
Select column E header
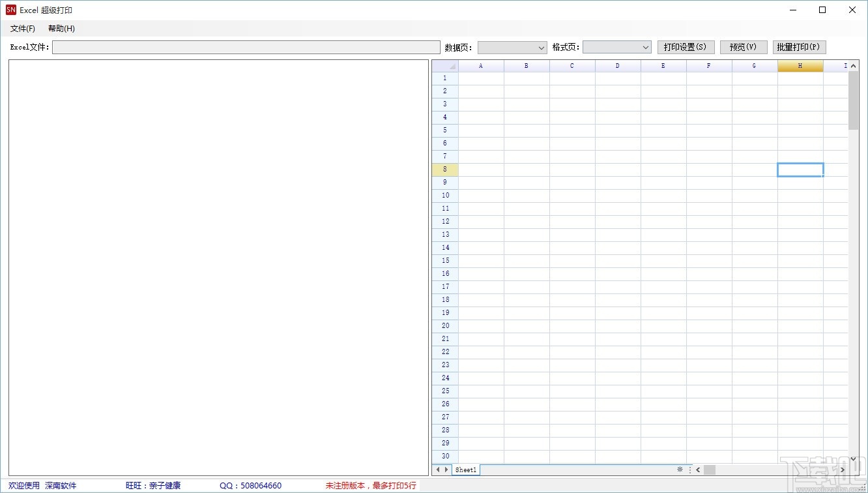click(663, 66)
